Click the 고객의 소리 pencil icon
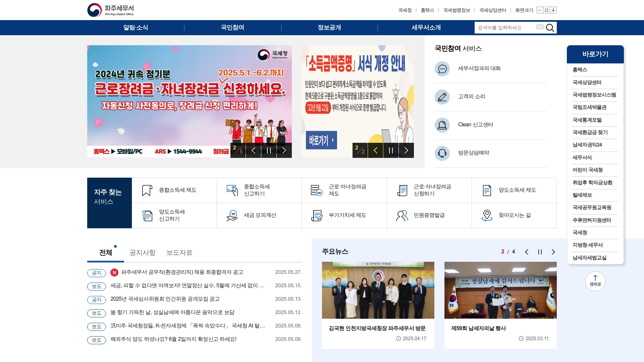Screen dimensions: 644x362 point(442,97)
